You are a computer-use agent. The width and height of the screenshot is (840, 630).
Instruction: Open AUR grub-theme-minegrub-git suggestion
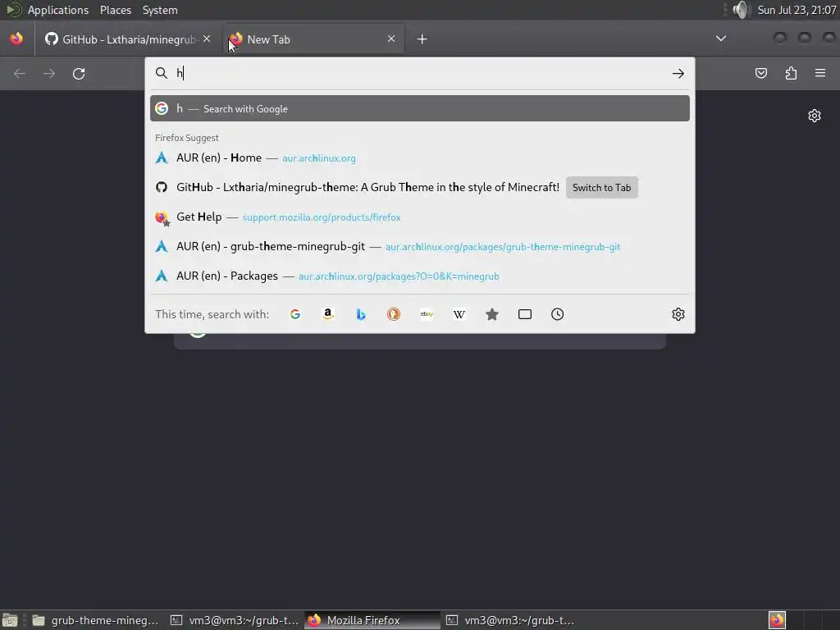click(x=419, y=246)
